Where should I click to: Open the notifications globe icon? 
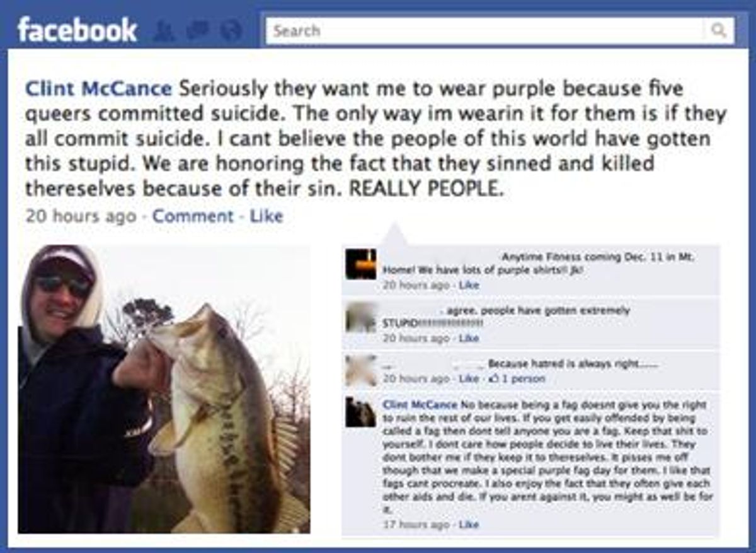point(231,31)
